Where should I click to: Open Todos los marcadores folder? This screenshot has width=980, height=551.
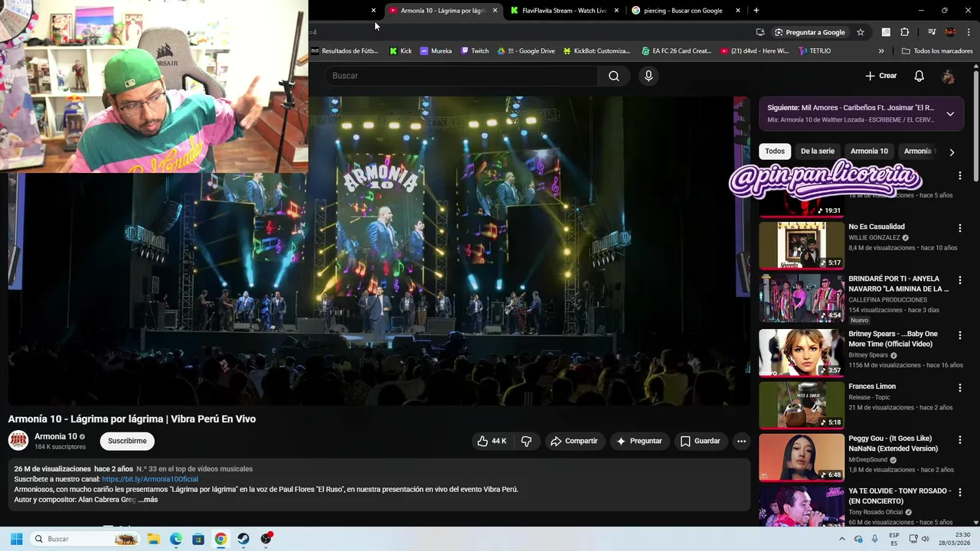coord(937,51)
